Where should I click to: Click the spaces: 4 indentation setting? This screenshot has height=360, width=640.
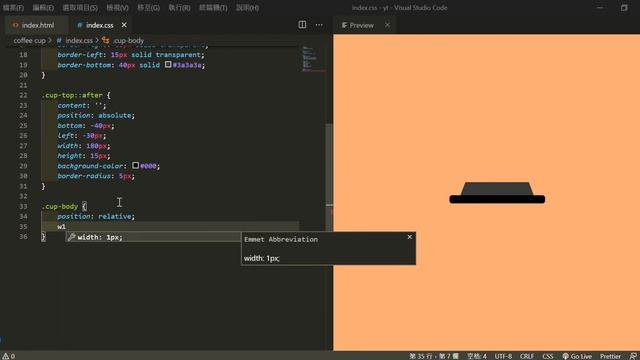point(477,356)
